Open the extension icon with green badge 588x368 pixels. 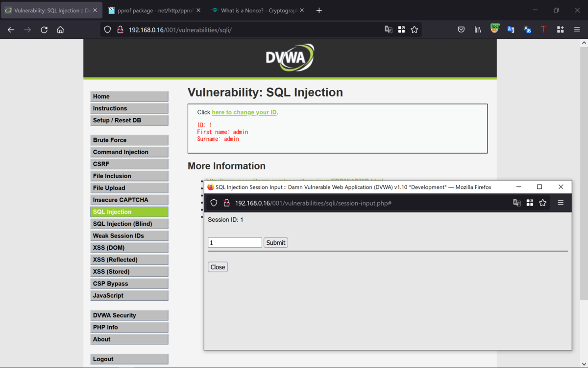[495, 29]
